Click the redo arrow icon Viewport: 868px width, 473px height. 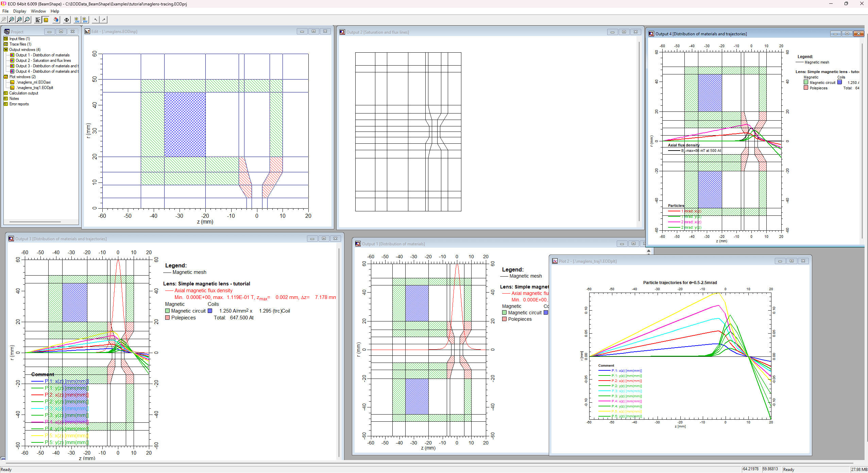pos(104,20)
